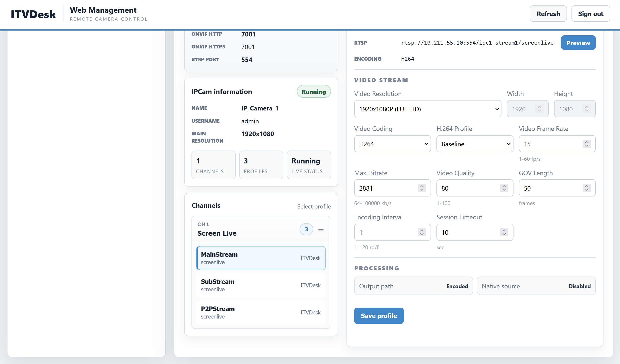This screenshot has height=364, width=620.
Task: Click the Running status badge
Action: coord(314,92)
